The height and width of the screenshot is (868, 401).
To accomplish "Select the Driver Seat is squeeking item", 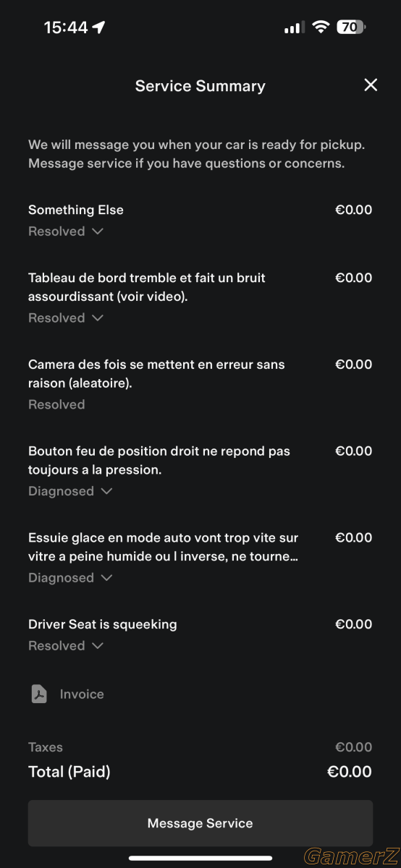I will [200, 634].
